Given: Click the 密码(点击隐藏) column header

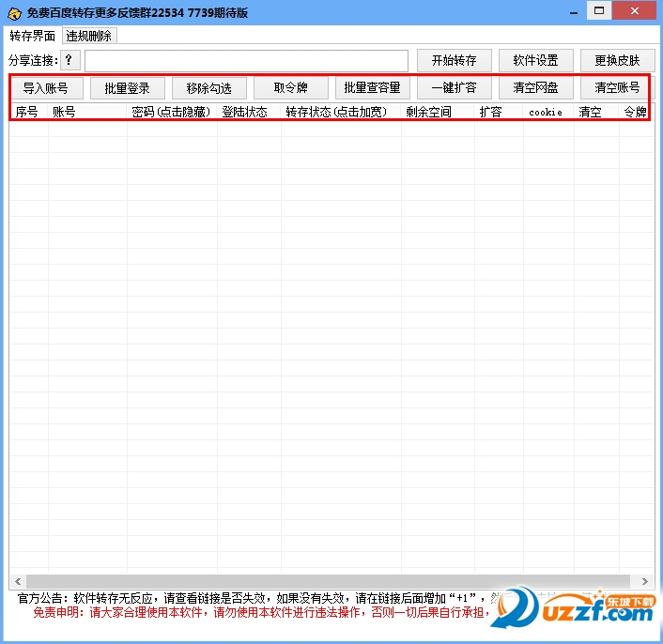Looking at the screenshot, I should click(x=172, y=112).
